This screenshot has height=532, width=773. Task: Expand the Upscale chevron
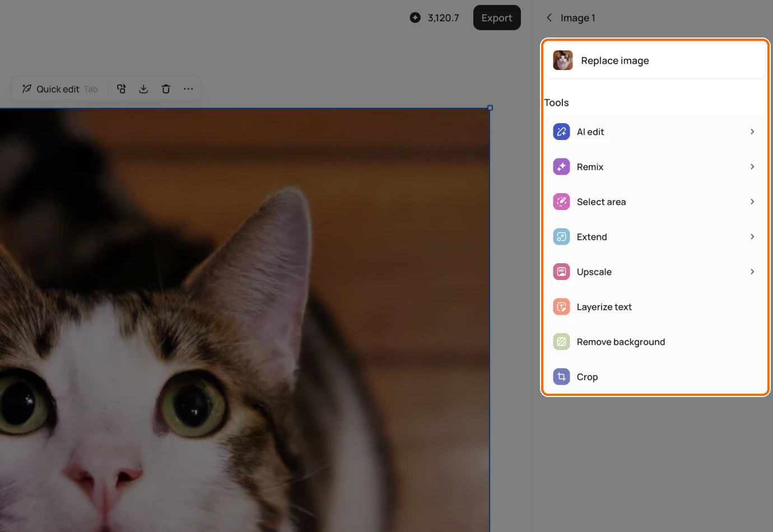[752, 272]
